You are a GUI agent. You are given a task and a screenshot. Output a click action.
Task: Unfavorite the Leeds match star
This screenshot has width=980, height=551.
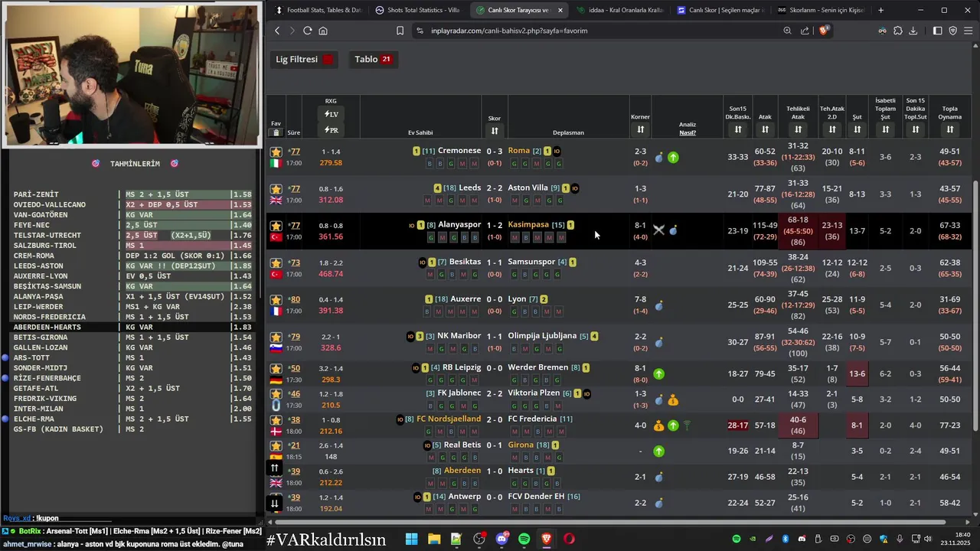tap(276, 189)
